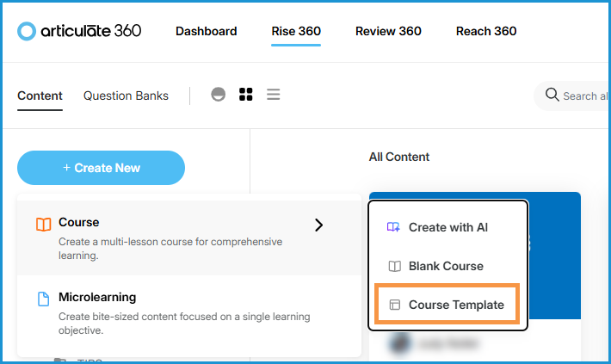611x364 pixels.
Task: Click the Create with AI sparkle icon
Action: (x=394, y=227)
